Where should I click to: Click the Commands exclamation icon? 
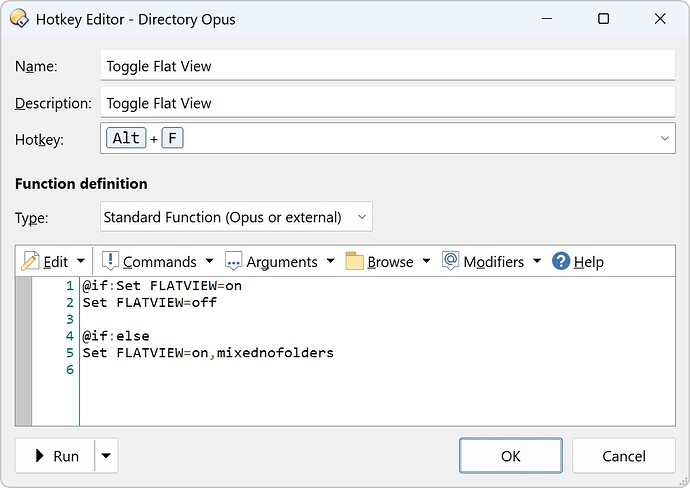[110, 261]
